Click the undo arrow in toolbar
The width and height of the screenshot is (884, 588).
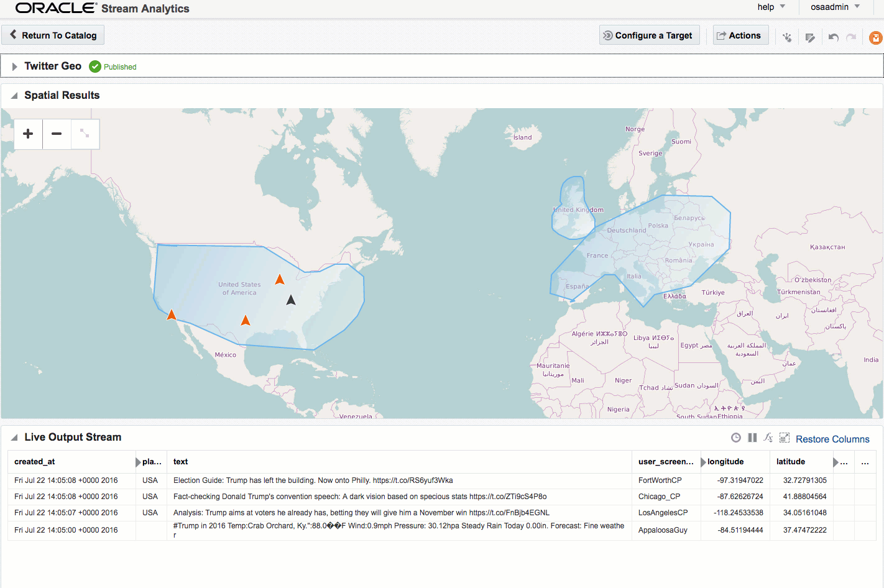click(x=834, y=37)
